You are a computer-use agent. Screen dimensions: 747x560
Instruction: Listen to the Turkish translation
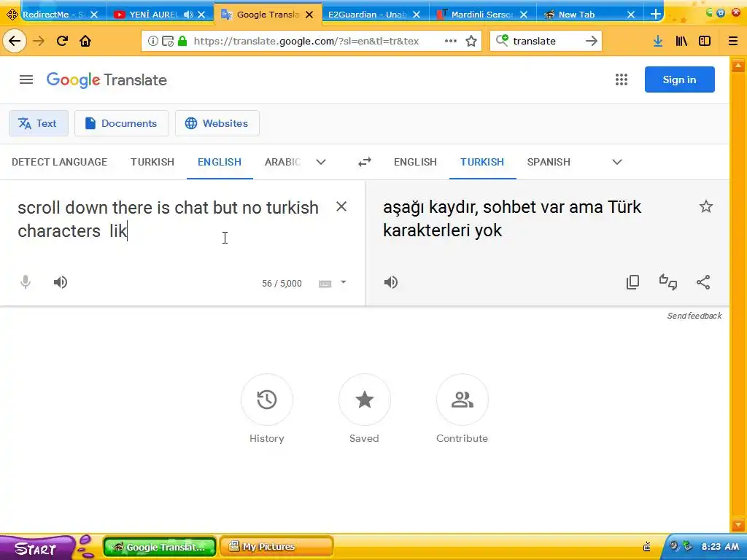tap(391, 282)
